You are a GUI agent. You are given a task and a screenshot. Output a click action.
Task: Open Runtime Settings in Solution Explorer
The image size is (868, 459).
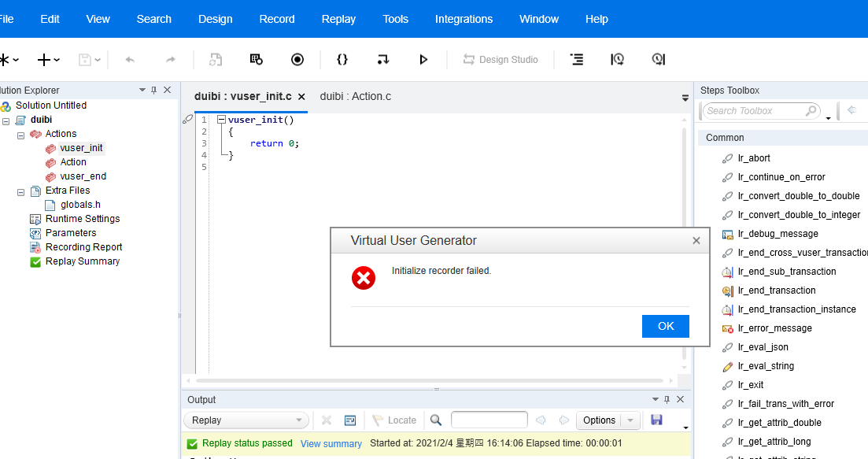pyautogui.click(x=83, y=219)
